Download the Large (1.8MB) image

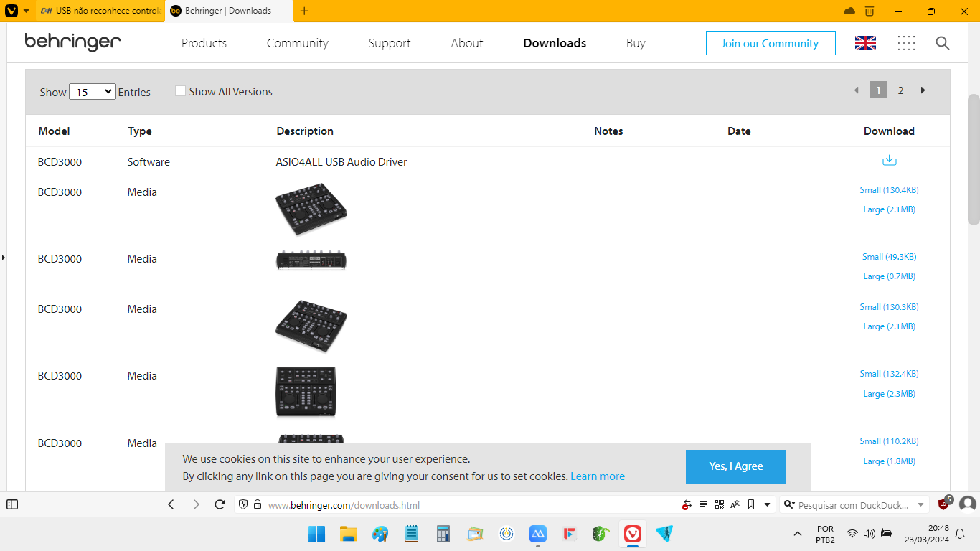coord(889,461)
